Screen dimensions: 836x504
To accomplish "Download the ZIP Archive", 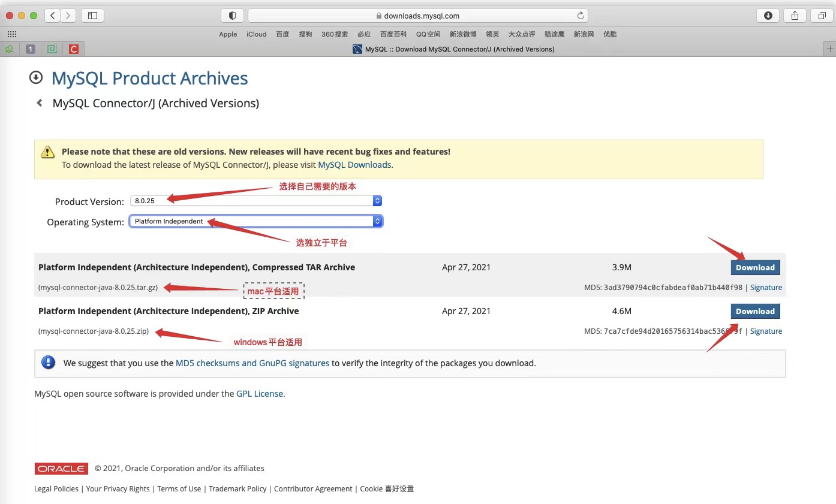I will pyautogui.click(x=755, y=311).
